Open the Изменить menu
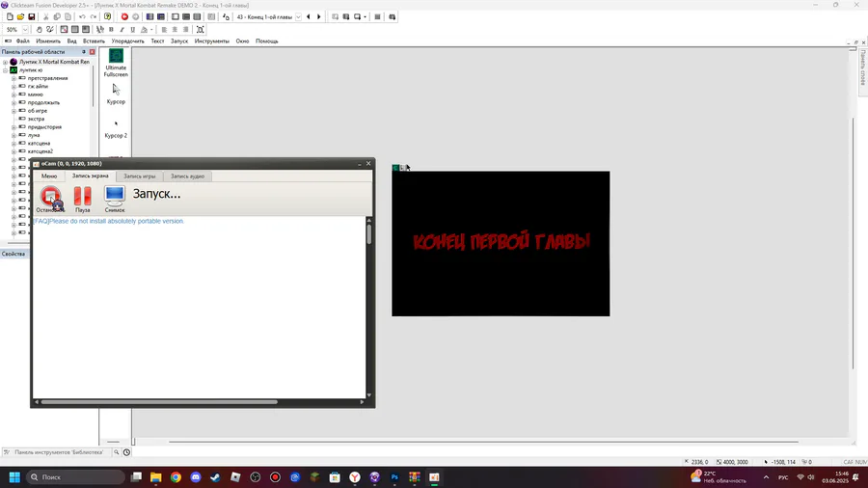Image resolution: width=868 pixels, height=488 pixels. (48, 41)
